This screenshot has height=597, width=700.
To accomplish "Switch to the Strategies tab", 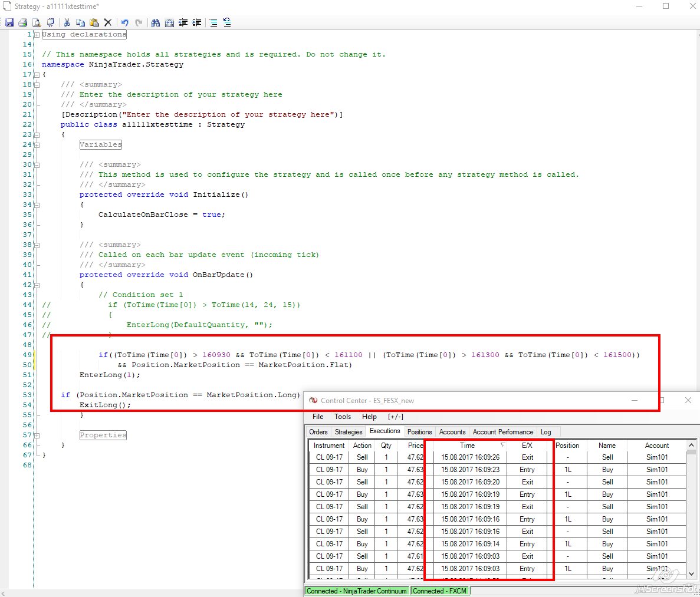I will tap(349, 432).
